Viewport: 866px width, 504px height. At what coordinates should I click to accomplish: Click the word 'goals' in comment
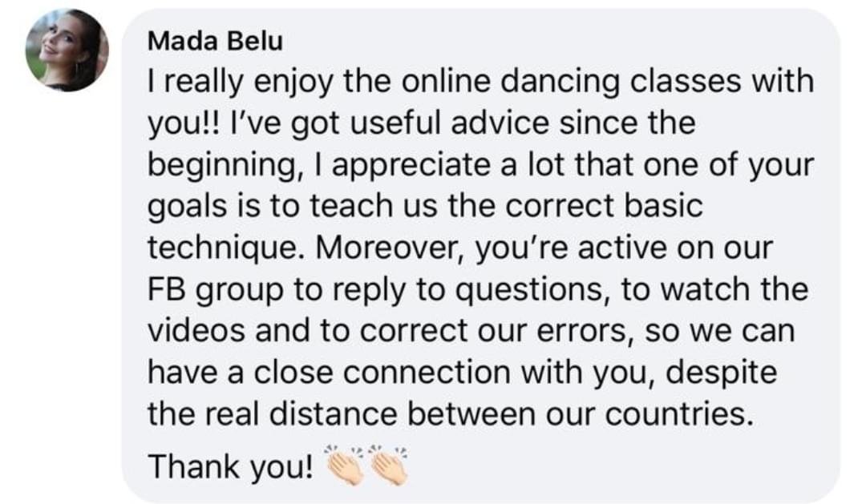188,208
